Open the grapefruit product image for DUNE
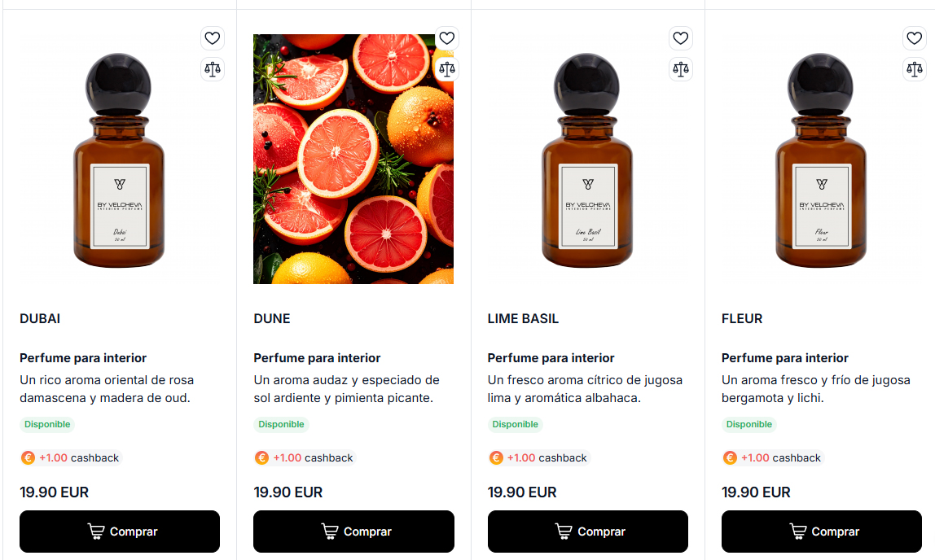This screenshot has width=935, height=560. (x=353, y=158)
